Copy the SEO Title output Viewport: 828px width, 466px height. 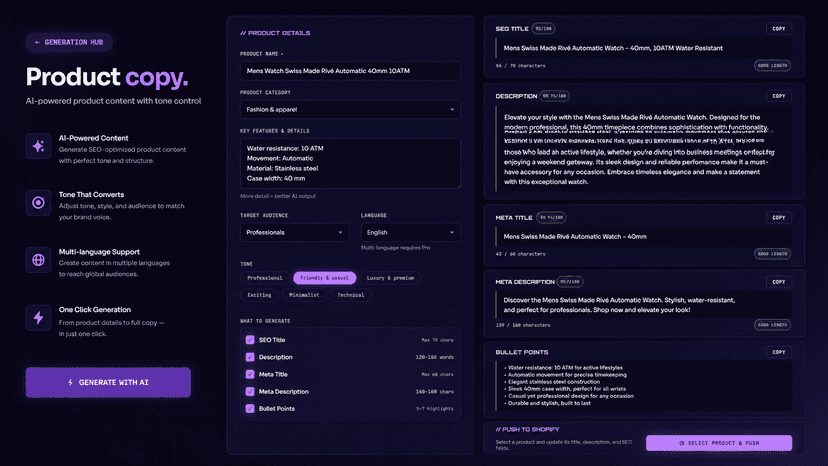(x=778, y=29)
